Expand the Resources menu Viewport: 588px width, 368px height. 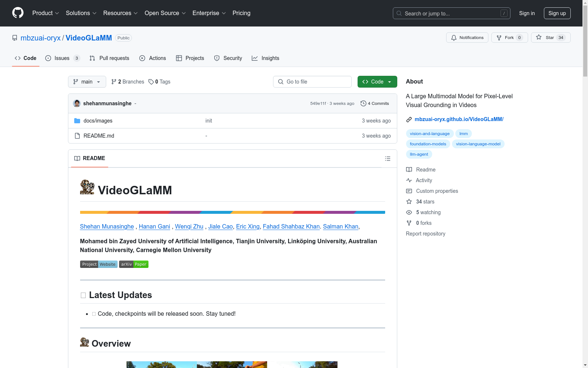121,13
